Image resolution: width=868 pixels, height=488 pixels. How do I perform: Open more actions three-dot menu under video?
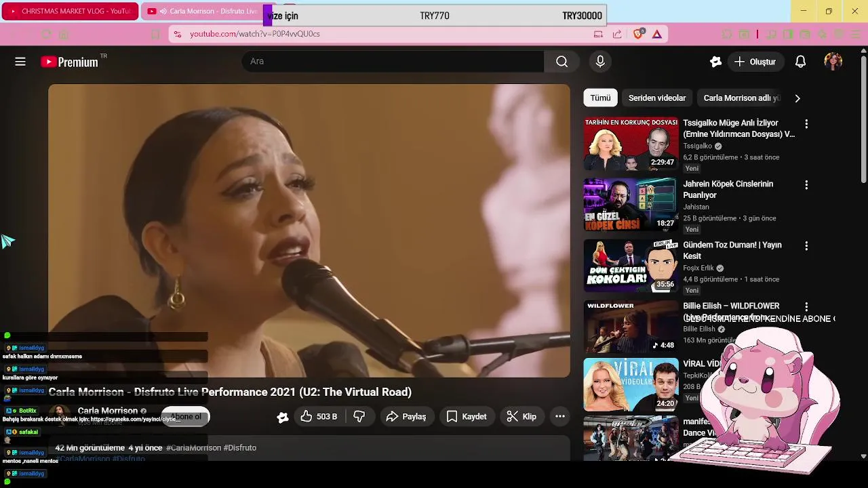560,417
